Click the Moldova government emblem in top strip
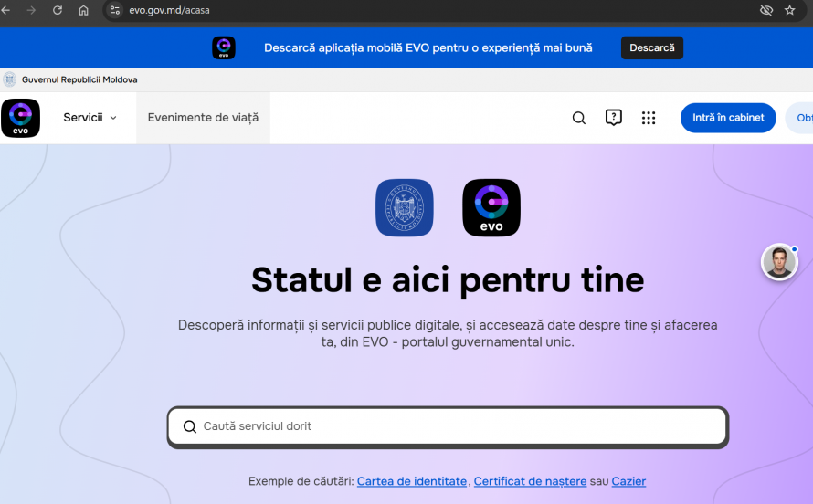The image size is (813, 504). (x=9, y=79)
